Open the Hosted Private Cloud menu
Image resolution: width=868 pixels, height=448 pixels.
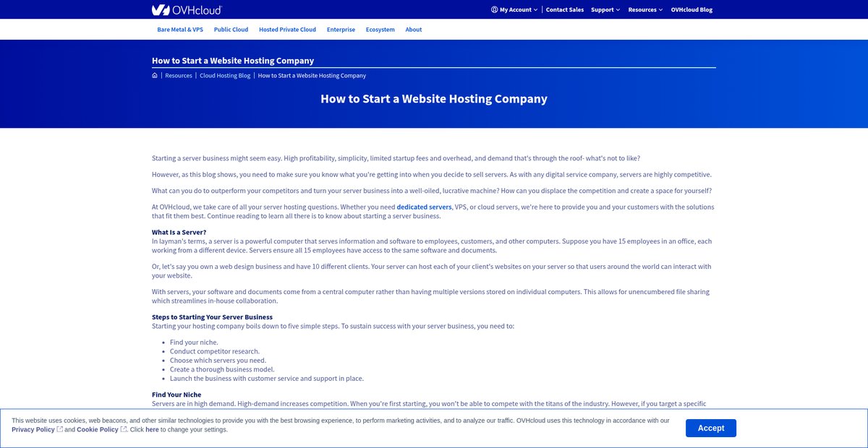tap(287, 30)
